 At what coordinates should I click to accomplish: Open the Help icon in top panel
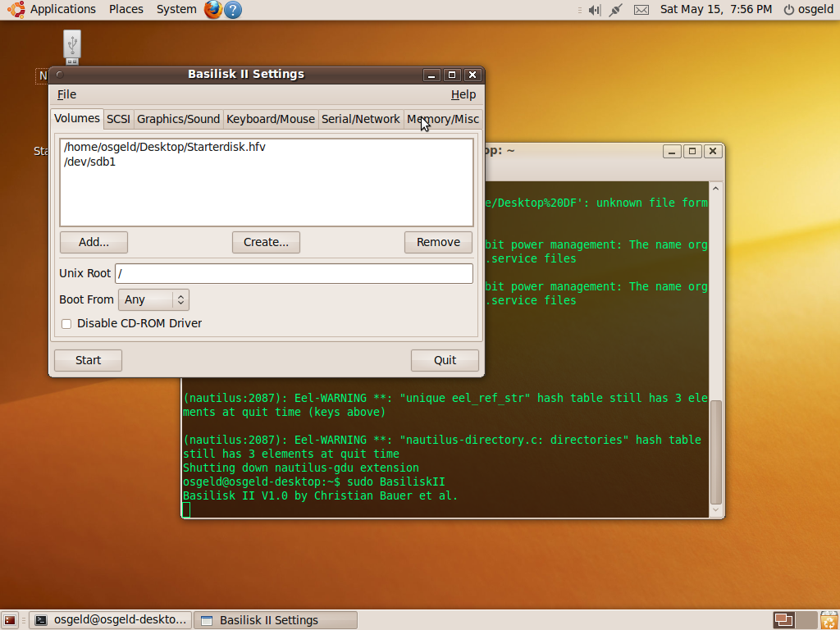pos(232,10)
